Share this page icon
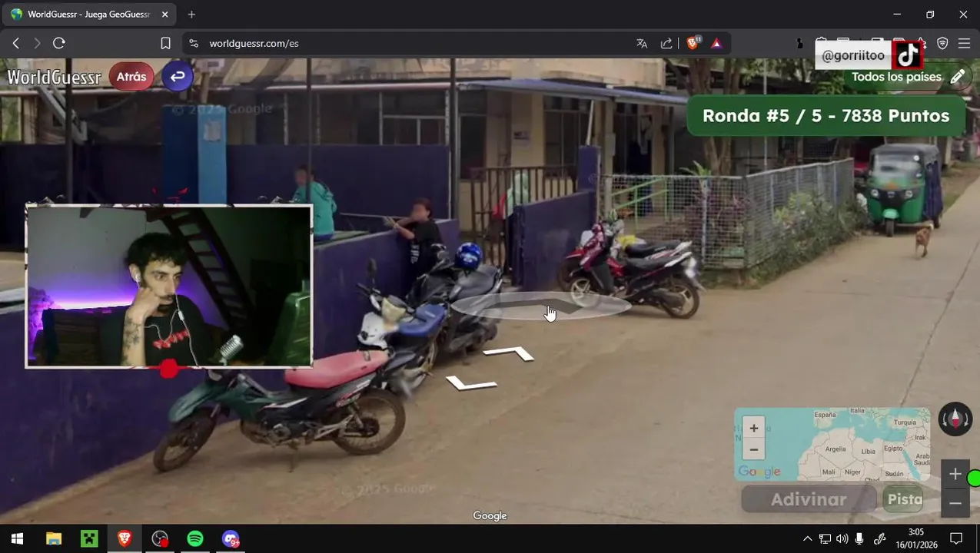This screenshot has width=980, height=553. pyautogui.click(x=666, y=43)
